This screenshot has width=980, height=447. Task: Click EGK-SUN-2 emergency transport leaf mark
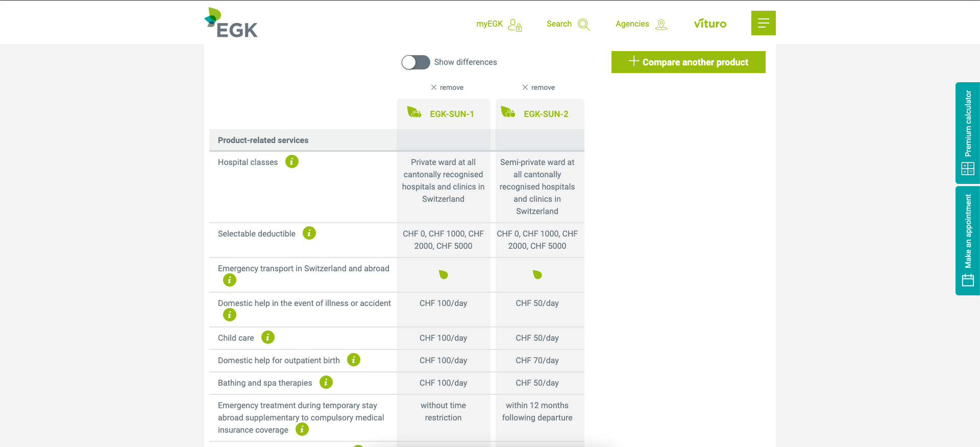point(537,275)
